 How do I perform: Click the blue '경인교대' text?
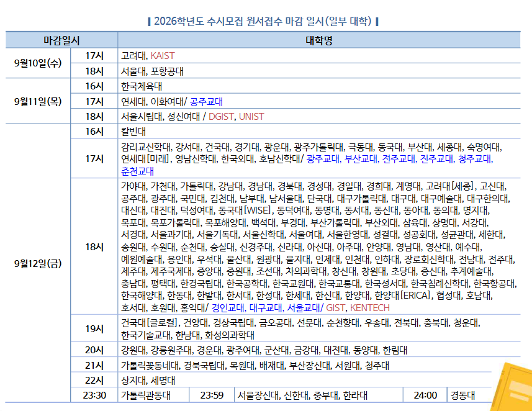click(228, 307)
